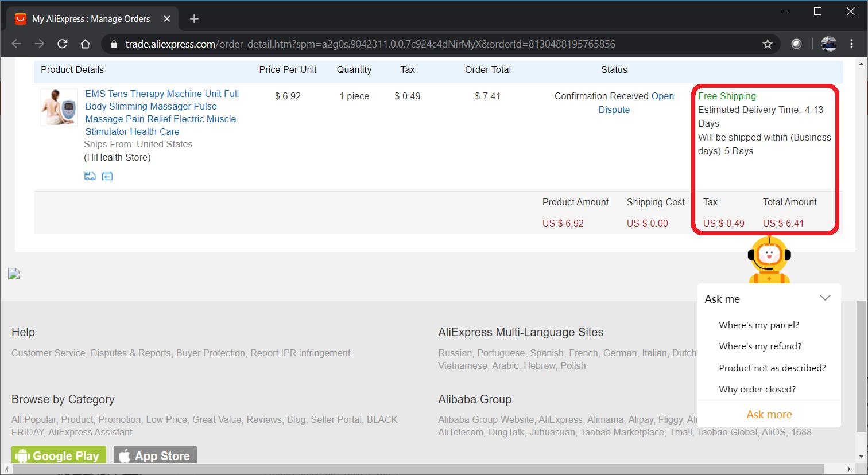Screen dimensions: 868x475
Task: Click the site lock icon in address bar
Action: tap(114, 44)
